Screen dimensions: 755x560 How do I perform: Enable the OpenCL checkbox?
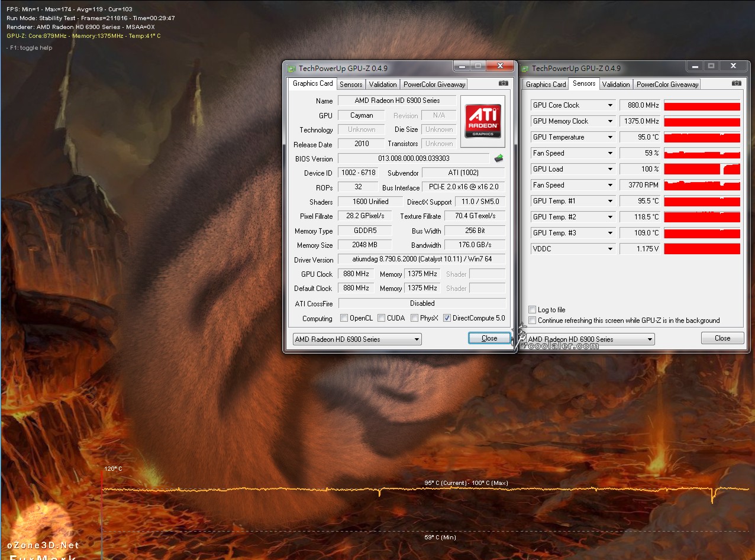[344, 318]
